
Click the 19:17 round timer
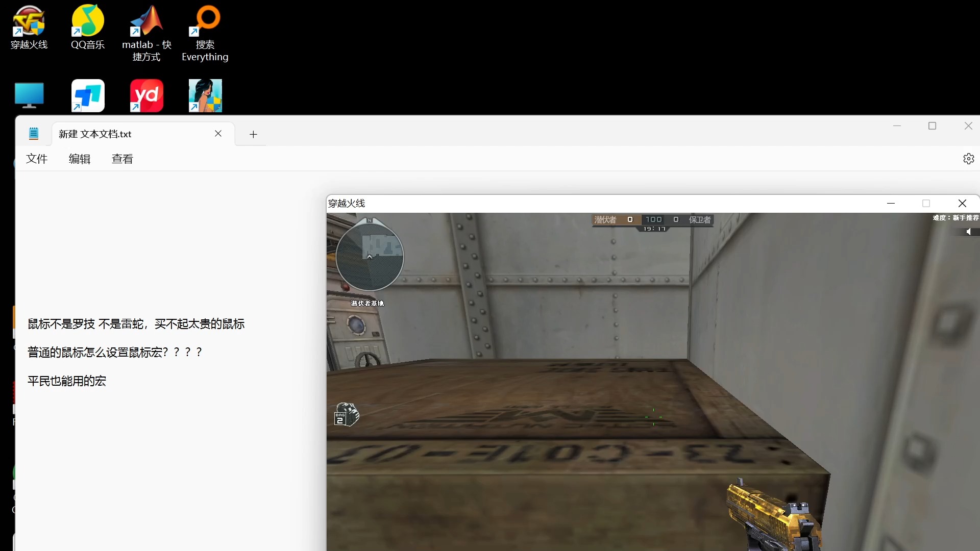654,229
